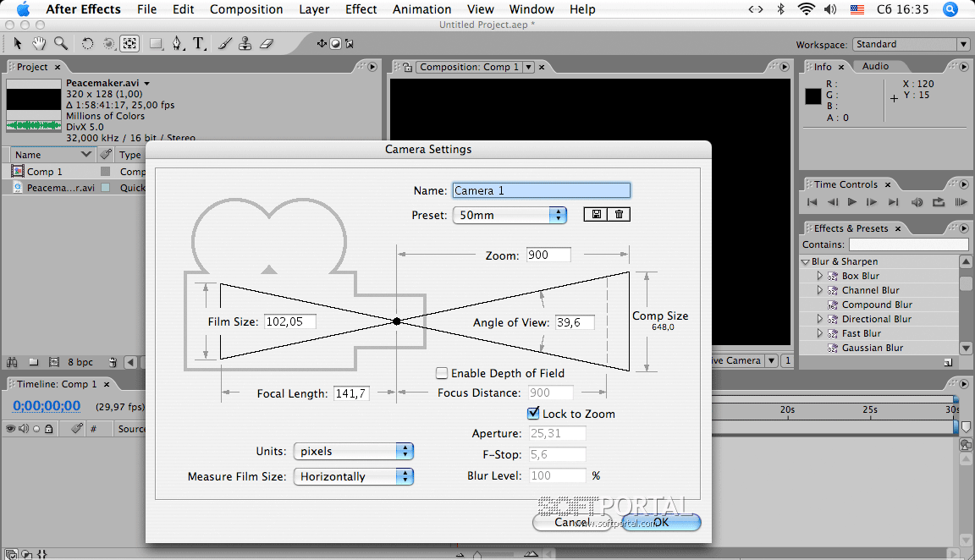Click the eye video column icon in Timeline
The height and width of the screenshot is (560, 975).
[10, 428]
